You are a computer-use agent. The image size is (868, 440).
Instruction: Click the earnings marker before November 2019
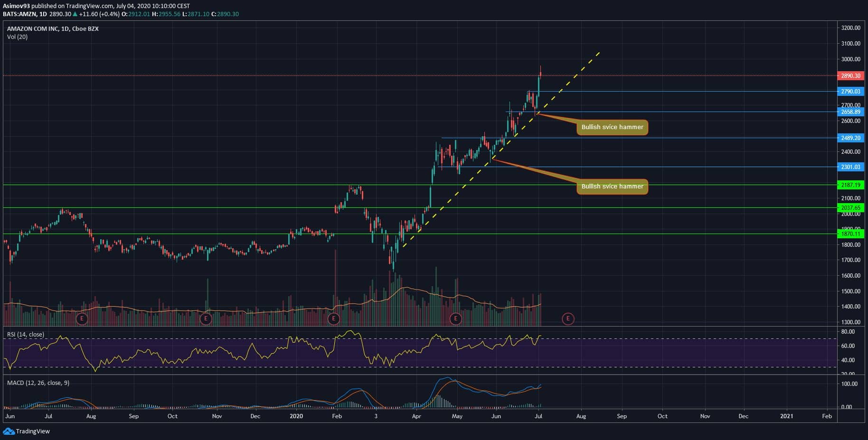(206, 318)
